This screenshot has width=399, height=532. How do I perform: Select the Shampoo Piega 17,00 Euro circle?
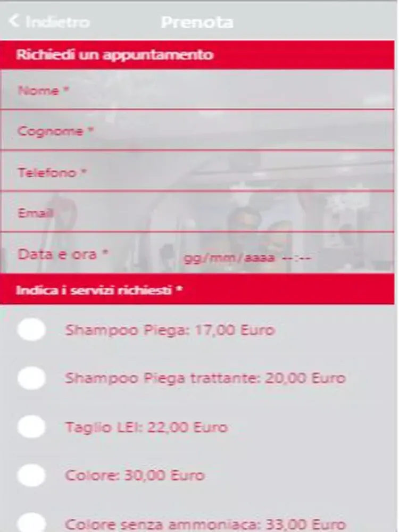pyautogui.click(x=31, y=330)
